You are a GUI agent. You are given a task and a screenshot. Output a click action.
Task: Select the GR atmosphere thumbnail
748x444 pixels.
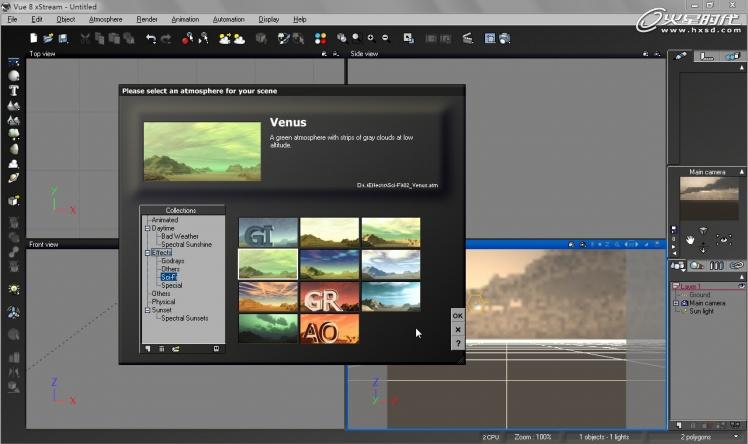329,297
